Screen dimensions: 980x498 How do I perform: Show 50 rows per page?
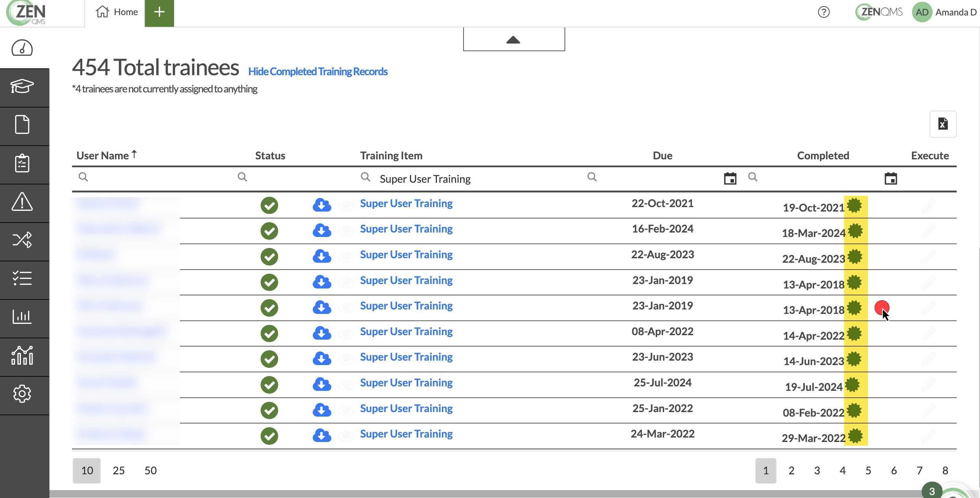pos(150,471)
